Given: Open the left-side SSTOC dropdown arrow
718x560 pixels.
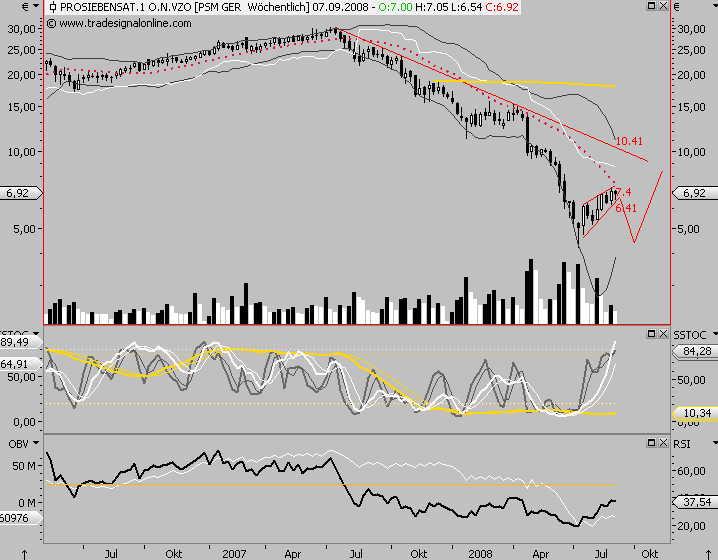Looking at the screenshot, I should [35, 334].
